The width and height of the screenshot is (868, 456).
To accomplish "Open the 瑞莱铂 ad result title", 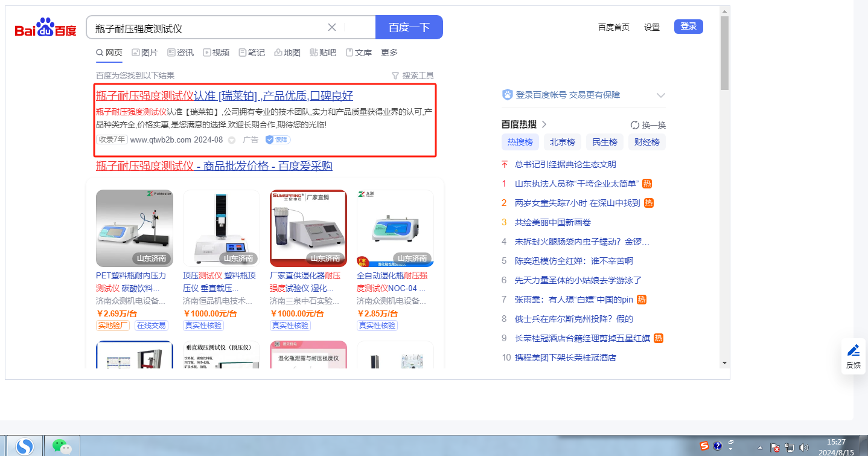I will click(225, 95).
